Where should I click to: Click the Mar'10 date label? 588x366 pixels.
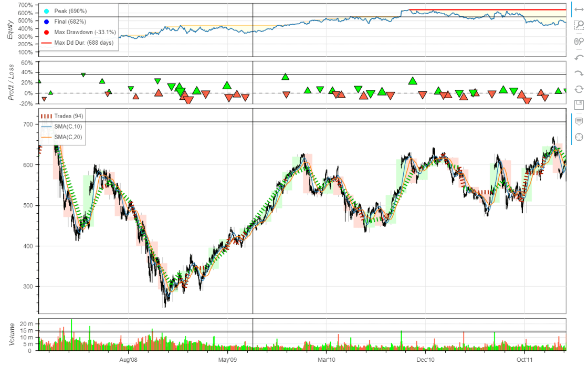327,360
